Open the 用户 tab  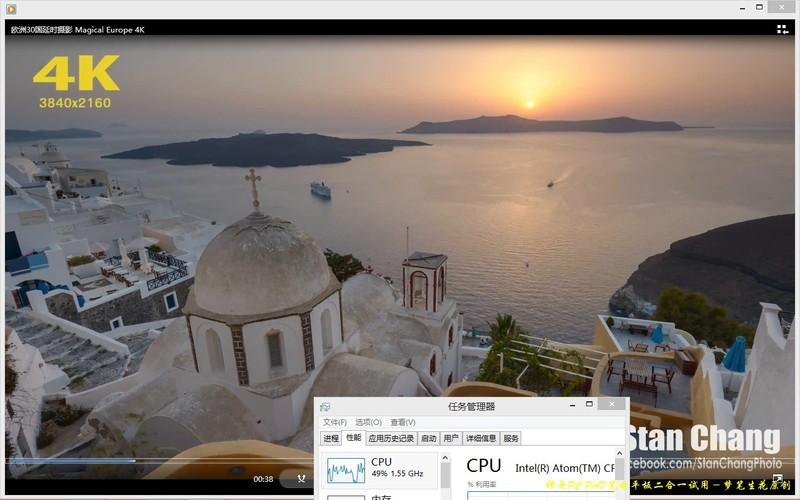coord(451,438)
